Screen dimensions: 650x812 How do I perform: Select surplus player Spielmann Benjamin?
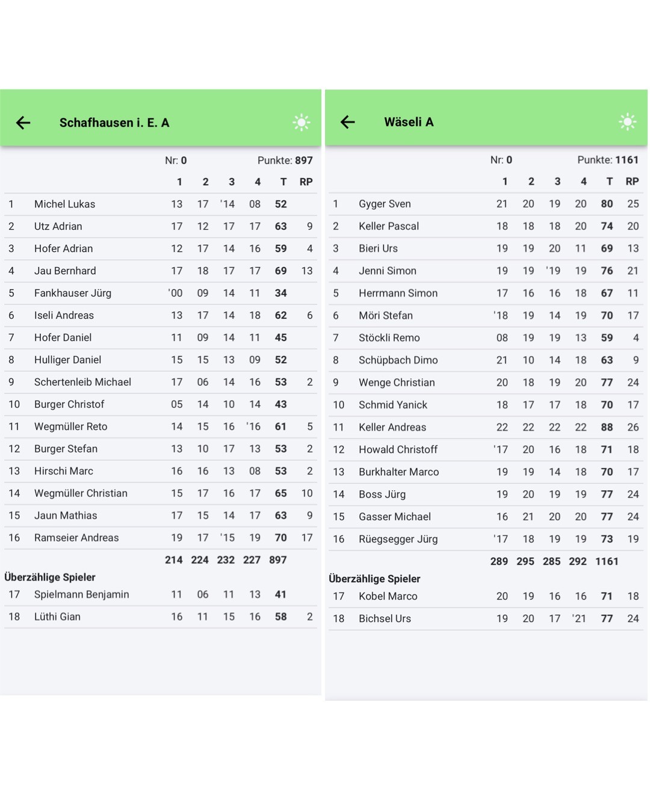[82, 594]
